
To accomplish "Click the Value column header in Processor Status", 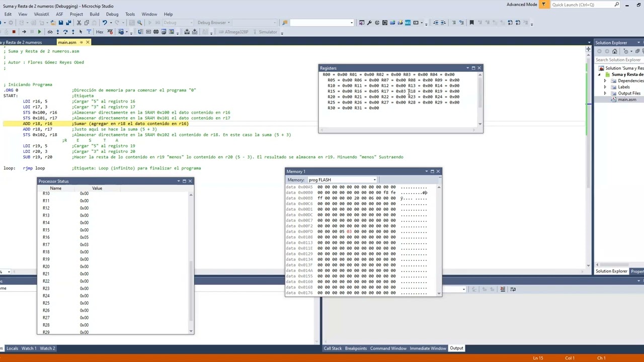I will pos(97,188).
